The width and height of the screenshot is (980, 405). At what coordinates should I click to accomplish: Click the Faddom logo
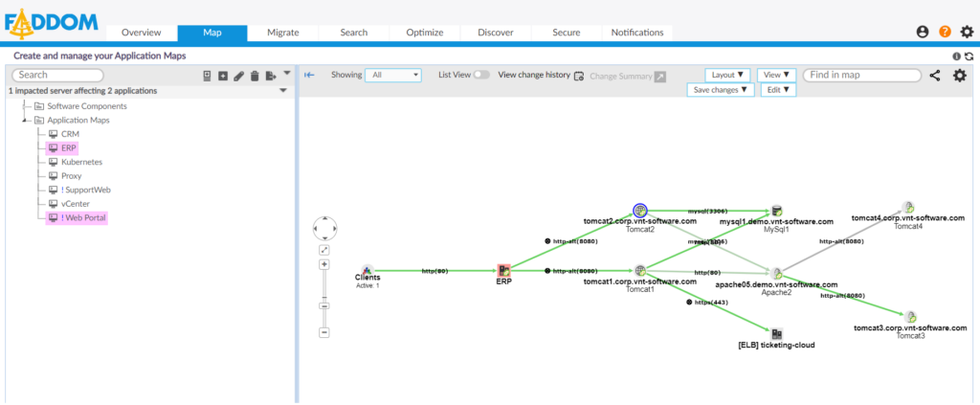coord(52,24)
